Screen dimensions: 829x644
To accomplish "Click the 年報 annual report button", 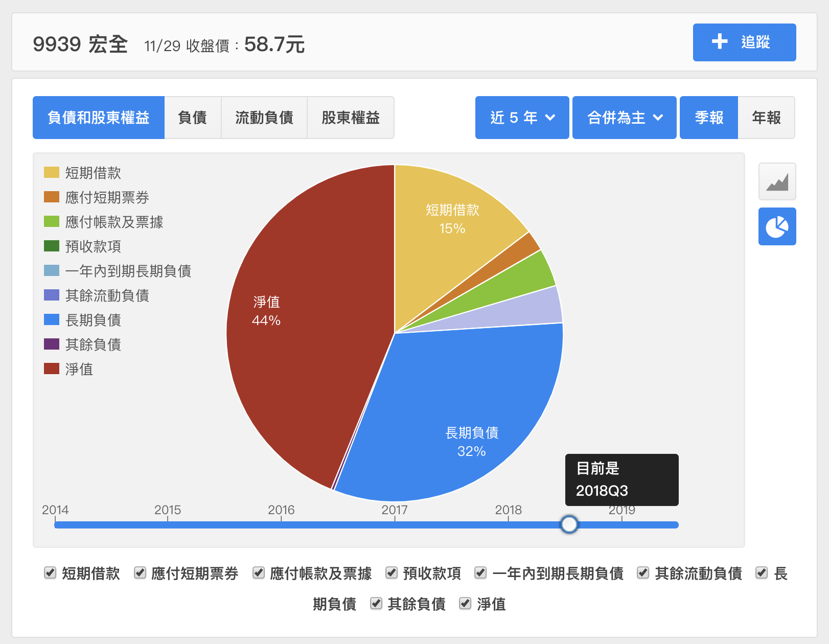I will tap(766, 118).
